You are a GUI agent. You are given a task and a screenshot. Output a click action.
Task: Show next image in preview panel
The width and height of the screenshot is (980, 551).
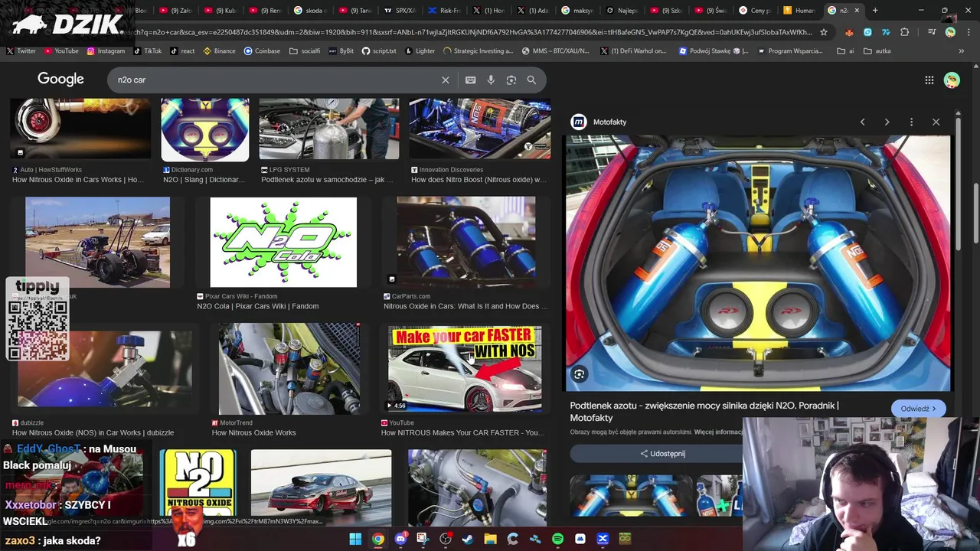coord(887,122)
